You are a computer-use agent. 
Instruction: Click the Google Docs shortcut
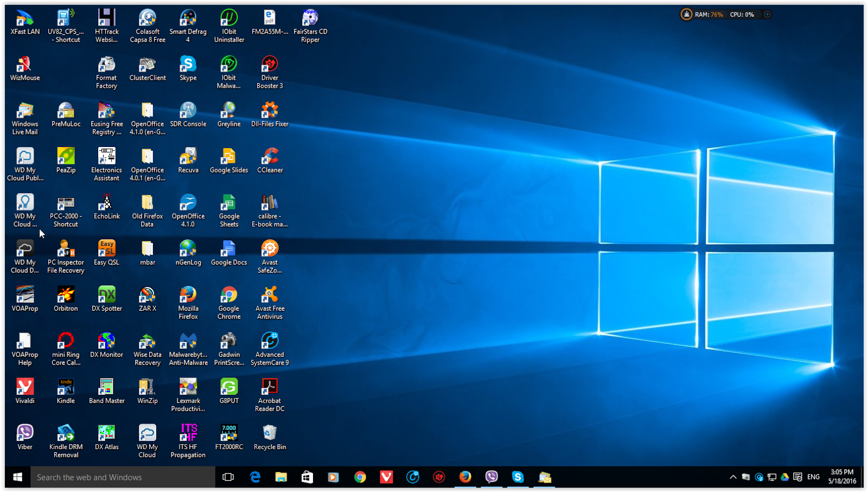[x=229, y=253]
